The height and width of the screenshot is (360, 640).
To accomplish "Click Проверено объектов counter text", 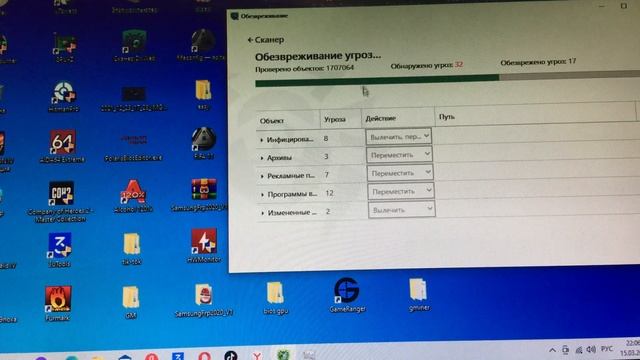I will coord(304,69).
